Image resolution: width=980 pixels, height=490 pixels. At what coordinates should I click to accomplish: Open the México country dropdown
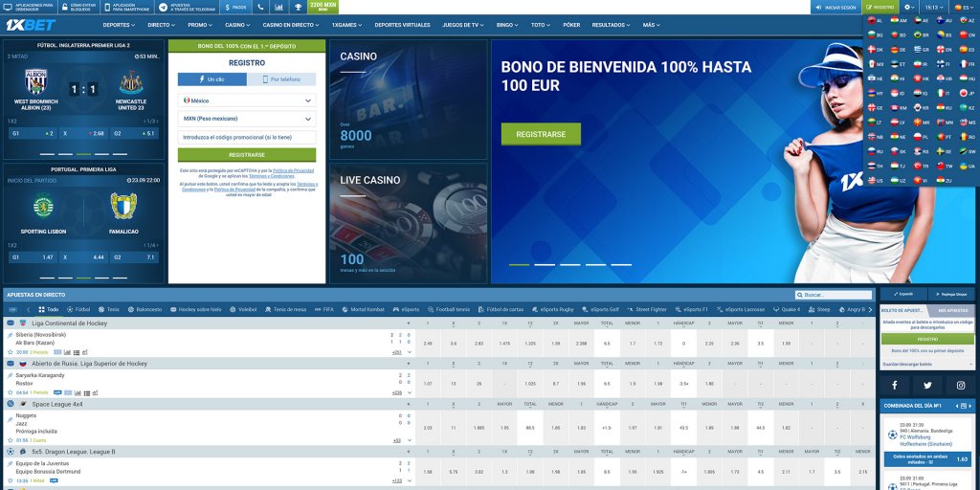247,100
